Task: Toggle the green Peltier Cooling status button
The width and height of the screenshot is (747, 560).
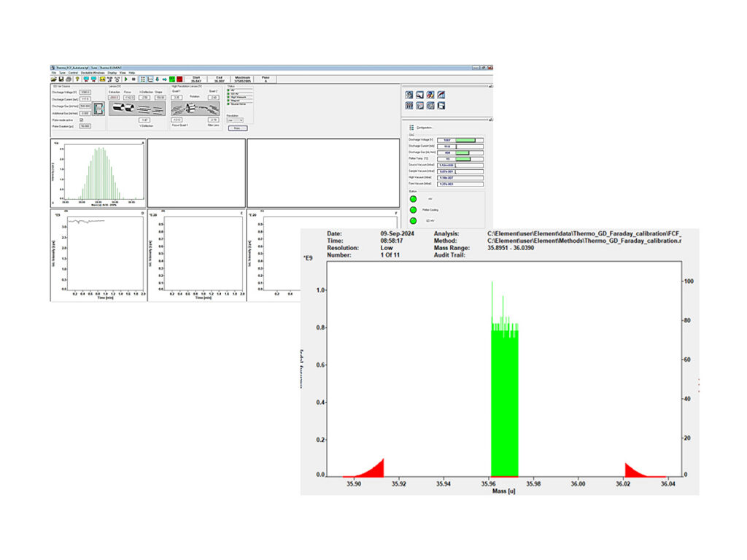Action: 413,209
